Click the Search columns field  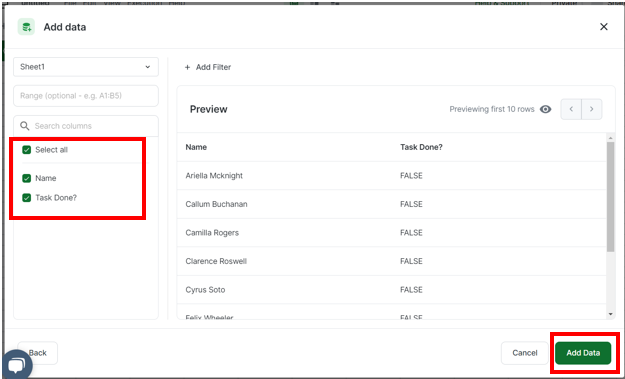coord(86,126)
